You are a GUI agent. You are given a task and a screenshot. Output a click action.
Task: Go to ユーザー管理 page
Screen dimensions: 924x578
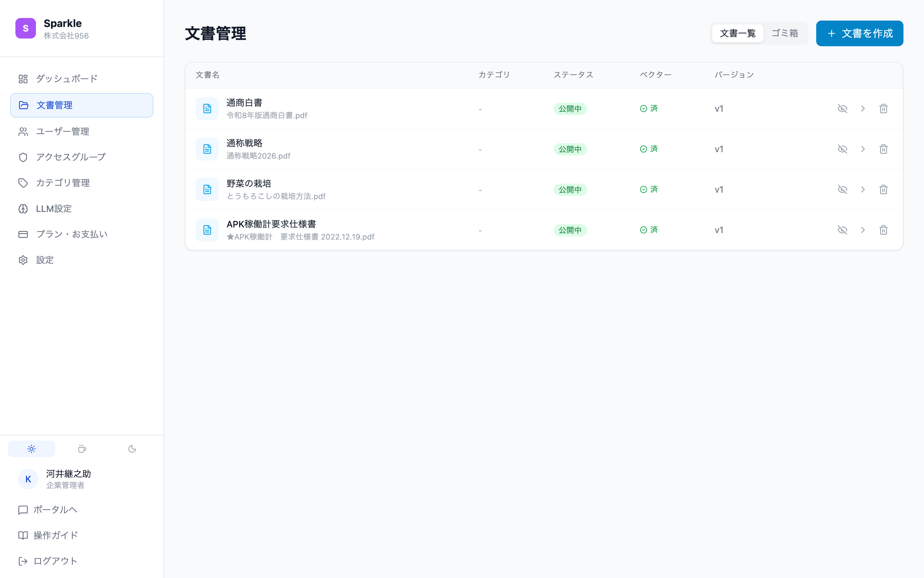pyautogui.click(x=82, y=132)
